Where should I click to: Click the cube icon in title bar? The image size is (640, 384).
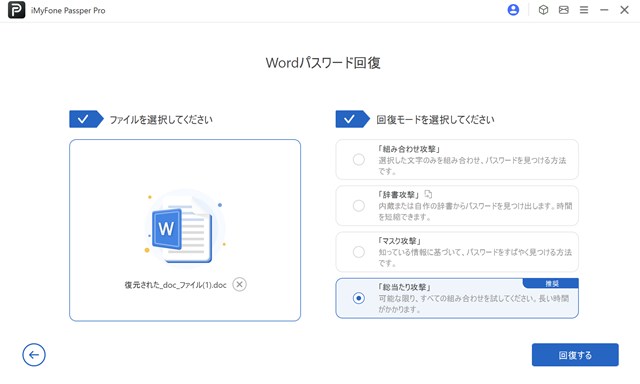543,10
